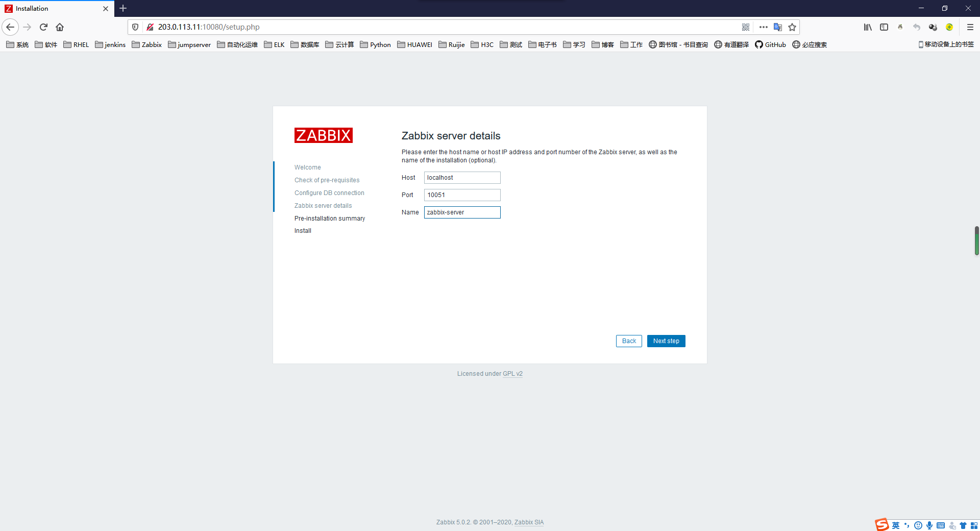Click the ZABBIX logo
980x531 pixels.
coord(324,135)
